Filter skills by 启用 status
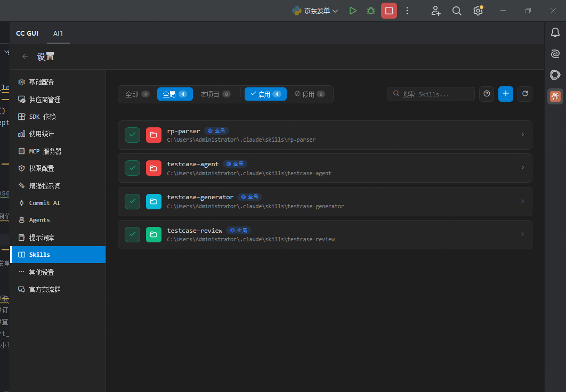Screen dimensions: 566x392 265,94
